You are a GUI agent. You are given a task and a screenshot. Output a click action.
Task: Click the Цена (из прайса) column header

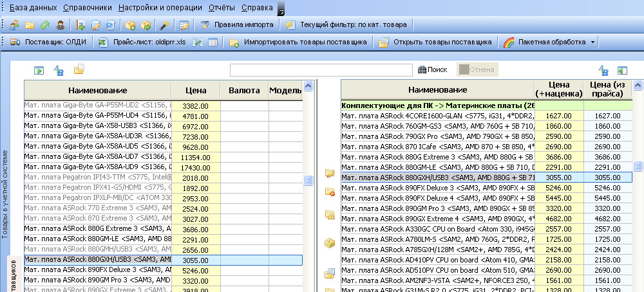[x=607, y=89]
